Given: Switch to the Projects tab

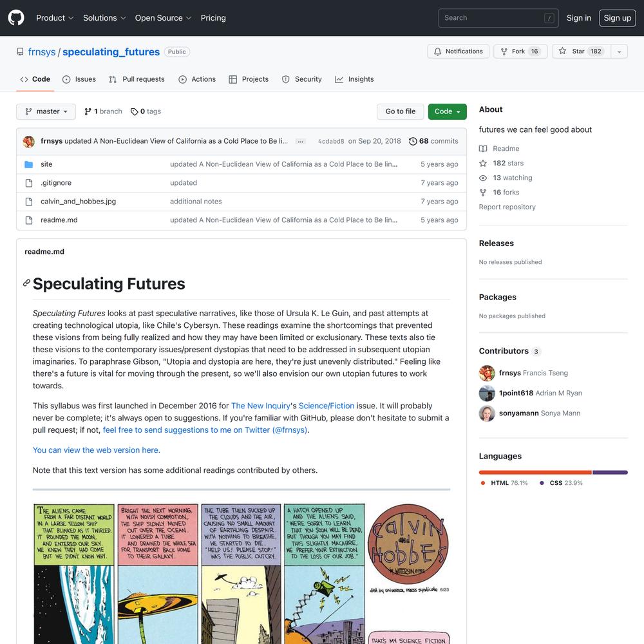Looking at the screenshot, I should tap(249, 79).
